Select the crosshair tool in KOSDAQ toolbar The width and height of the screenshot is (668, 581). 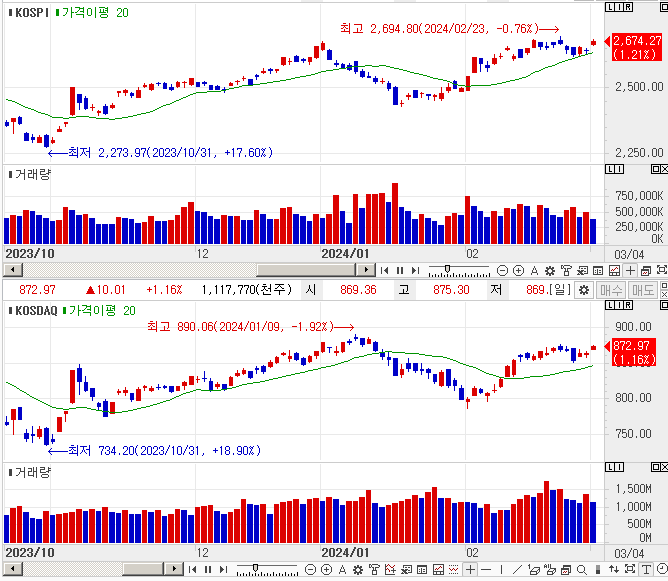[x=470, y=569]
